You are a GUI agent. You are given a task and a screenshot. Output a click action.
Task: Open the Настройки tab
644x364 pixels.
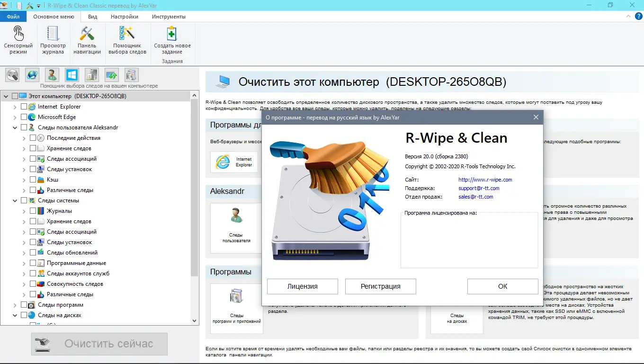click(125, 17)
